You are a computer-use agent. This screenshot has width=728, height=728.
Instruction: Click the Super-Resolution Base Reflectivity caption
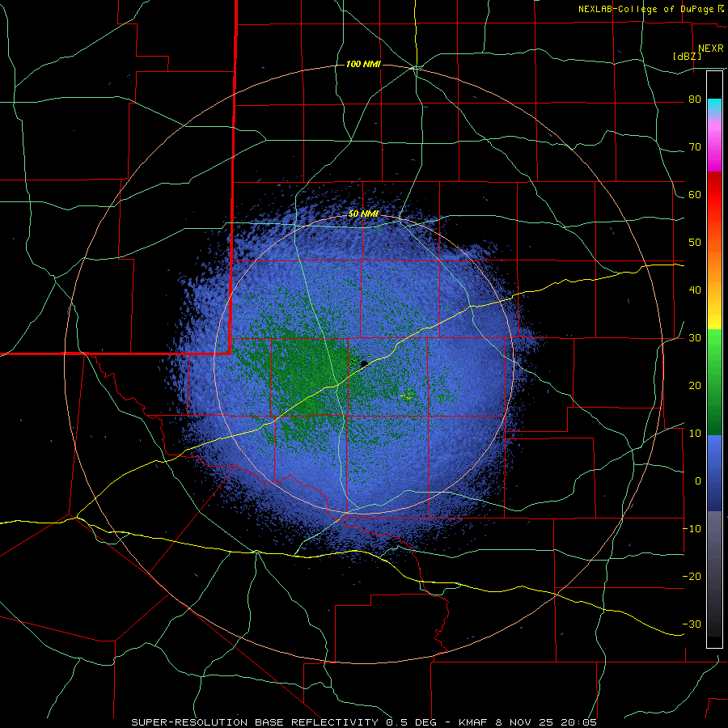363,722
